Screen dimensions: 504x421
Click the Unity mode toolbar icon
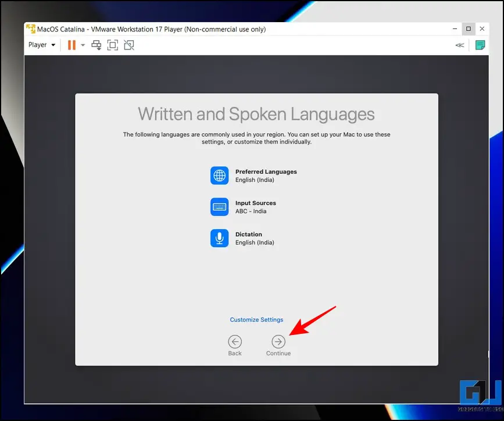click(x=129, y=45)
